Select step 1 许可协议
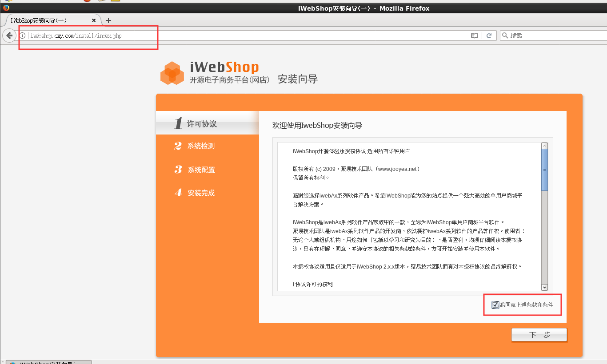The height and width of the screenshot is (364, 607). 208,123
